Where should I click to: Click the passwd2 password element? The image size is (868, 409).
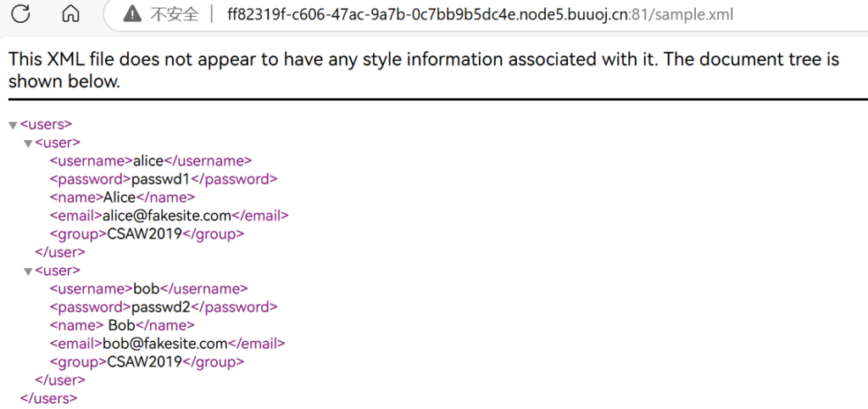pos(163,307)
